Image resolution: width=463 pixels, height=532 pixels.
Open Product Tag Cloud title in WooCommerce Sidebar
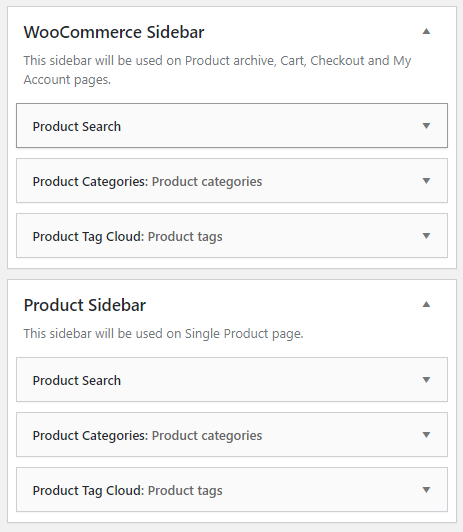[88, 236]
